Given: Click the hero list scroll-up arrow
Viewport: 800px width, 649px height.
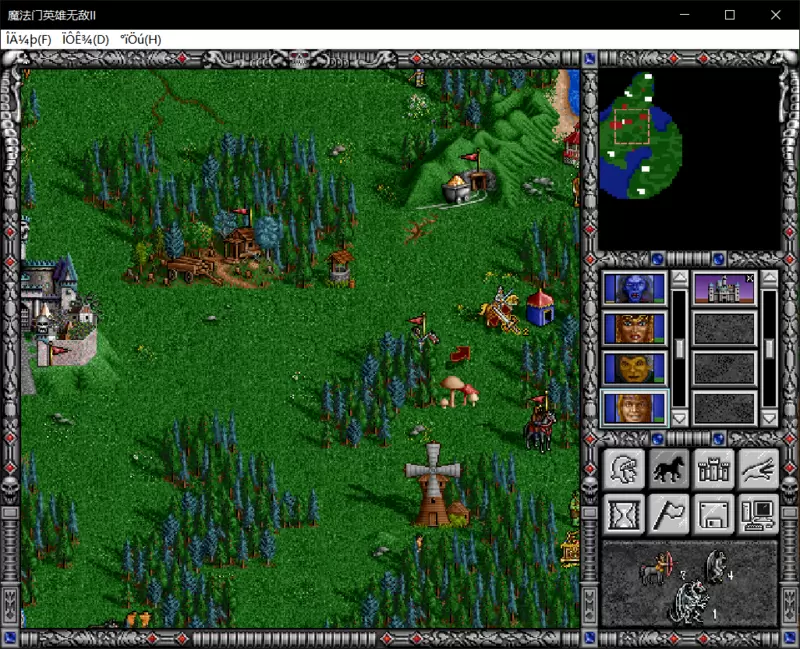Looking at the screenshot, I should click(679, 278).
